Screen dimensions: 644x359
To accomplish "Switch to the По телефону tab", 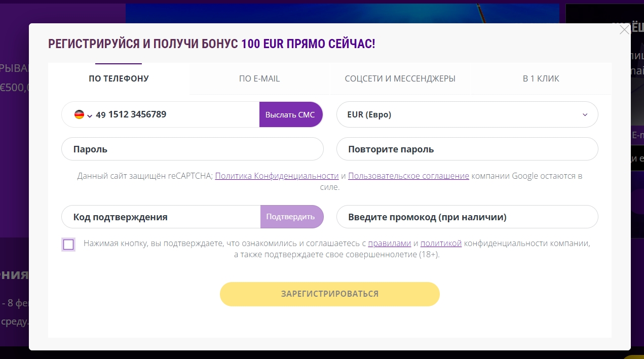I will (x=119, y=78).
